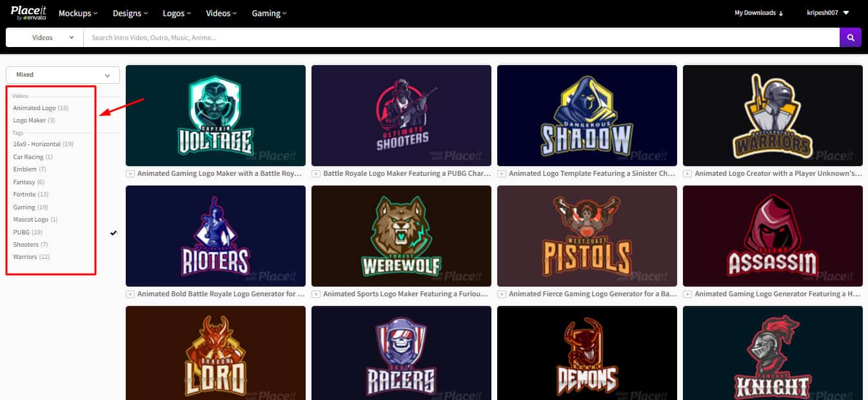Screen dimensions: 868x400
Task: Select the Warriors tag filter
Action: pyautogui.click(x=32, y=257)
